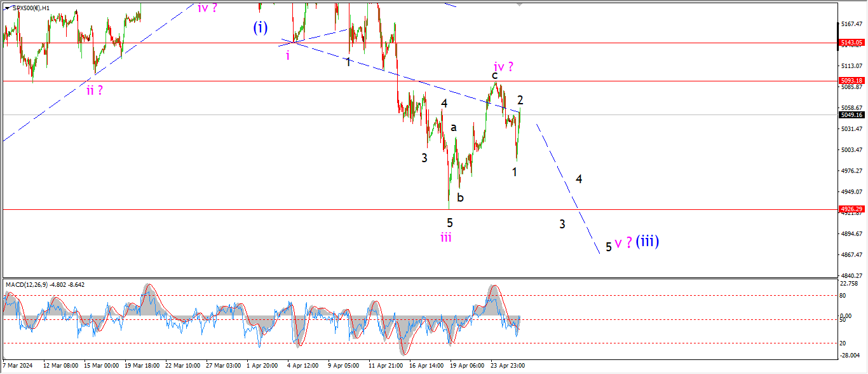
Task: Select the blue (i) wave label
Action: pyautogui.click(x=261, y=27)
